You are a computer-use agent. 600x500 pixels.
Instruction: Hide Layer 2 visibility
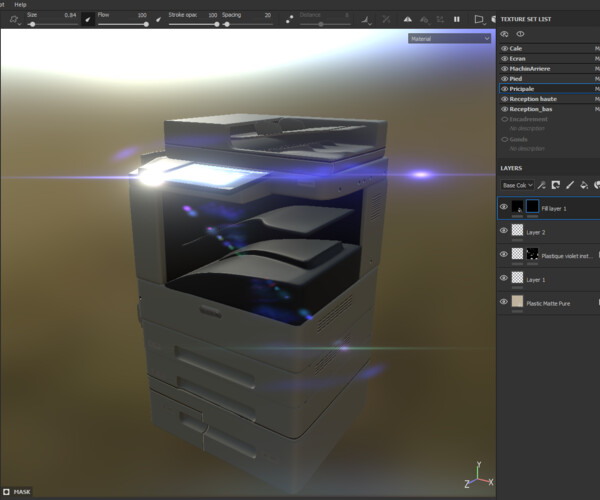tap(504, 231)
